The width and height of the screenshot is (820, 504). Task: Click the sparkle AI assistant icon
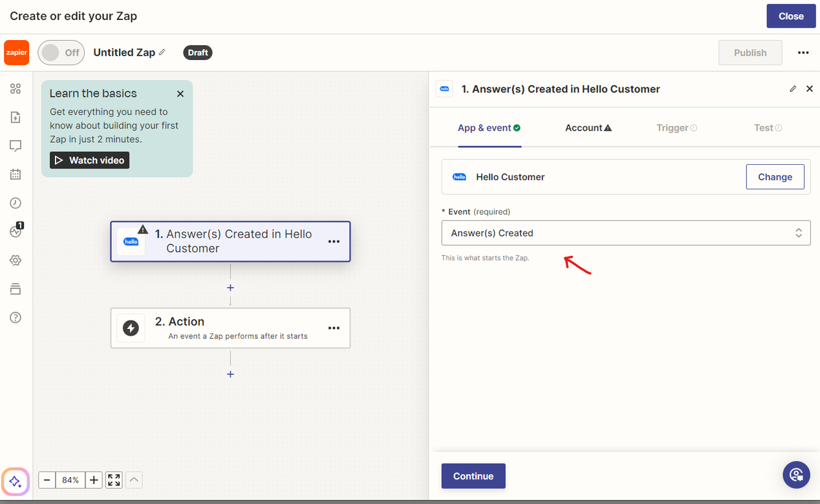point(16,482)
